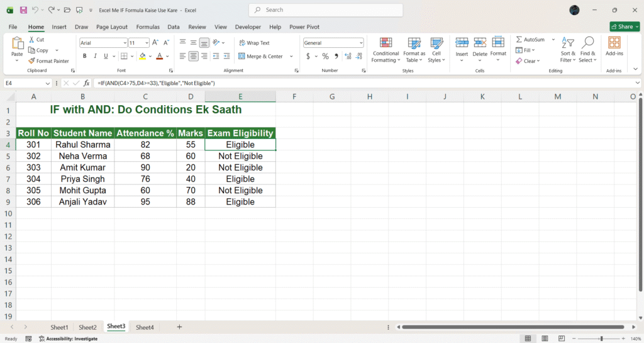
Task: Click the Insert Function fx icon
Action: pos(86,83)
